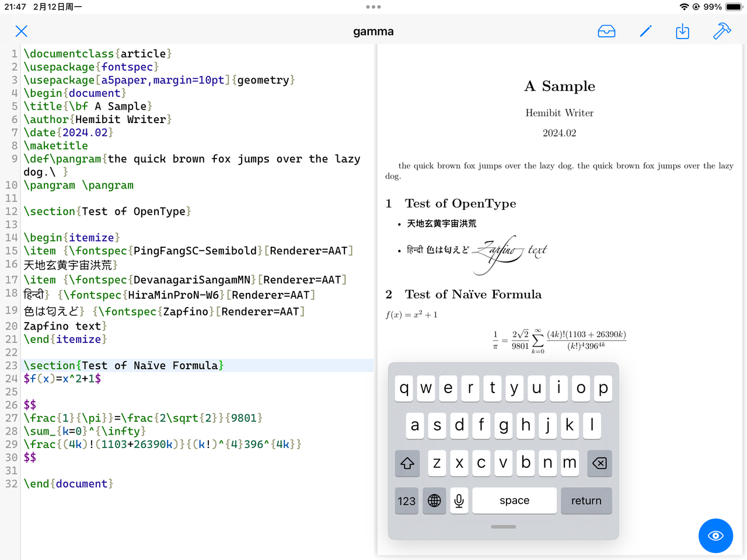The height and width of the screenshot is (560, 747).
Task: Tap the pencil edit icon
Action: pos(645,32)
